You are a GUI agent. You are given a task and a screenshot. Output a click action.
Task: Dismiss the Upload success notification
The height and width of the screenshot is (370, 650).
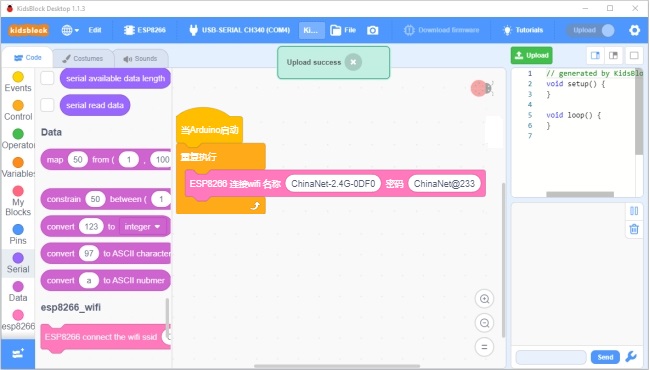[x=353, y=62]
